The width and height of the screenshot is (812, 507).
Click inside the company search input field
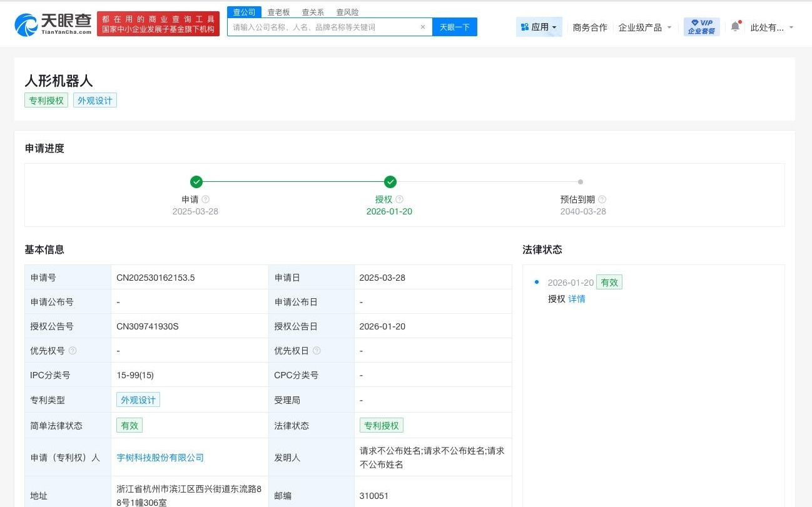[319, 26]
